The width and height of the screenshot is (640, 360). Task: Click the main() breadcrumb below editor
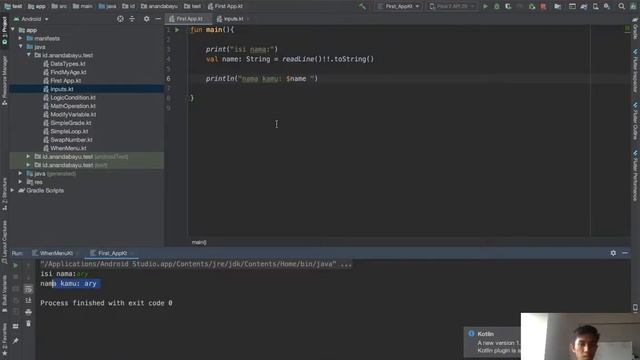(199, 242)
